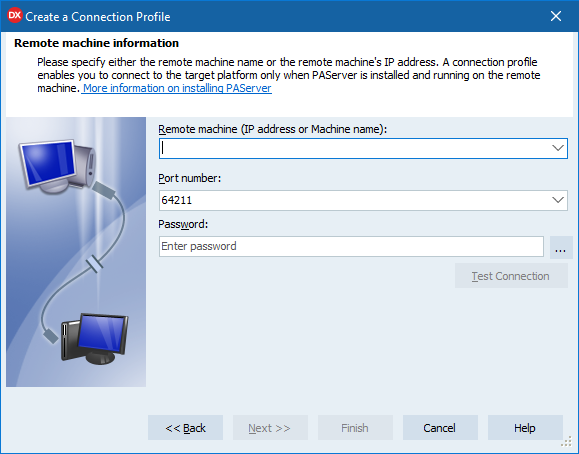This screenshot has height=454, width=579.
Task: Click the connected computers illustration
Action: pos(76,252)
